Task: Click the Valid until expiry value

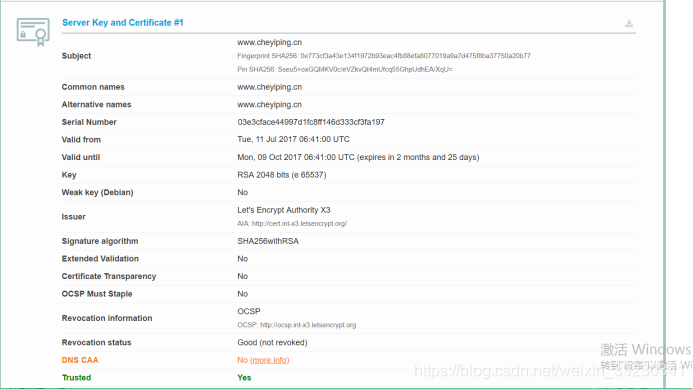Action: (x=358, y=157)
